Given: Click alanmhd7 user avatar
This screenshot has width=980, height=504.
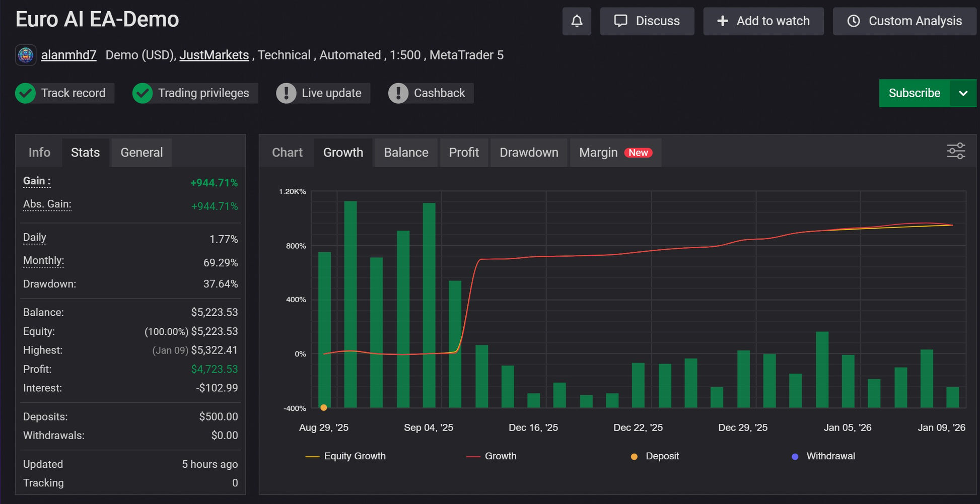Looking at the screenshot, I should 26,55.
